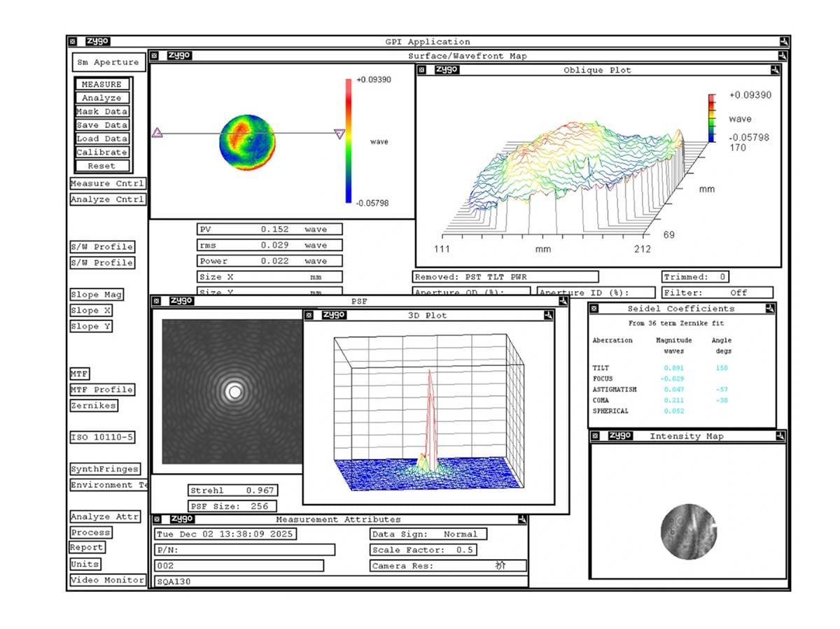
Task: Click the MEASURE button
Action: click(x=102, y=85)
